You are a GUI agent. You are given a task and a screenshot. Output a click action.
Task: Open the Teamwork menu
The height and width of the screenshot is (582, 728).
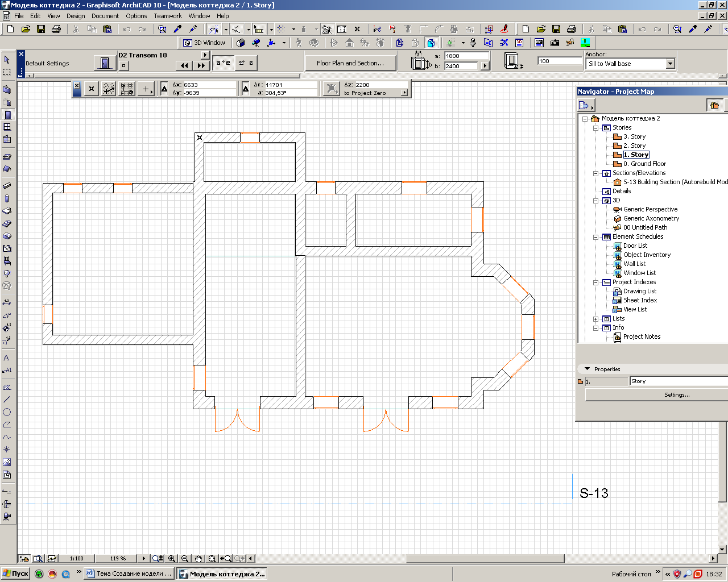[168, 16]
